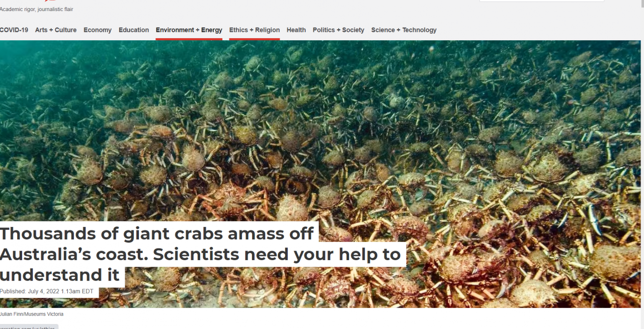The image size is (644, 329).
Task: Open the Economy section
Action: click(x=98, y=30)
